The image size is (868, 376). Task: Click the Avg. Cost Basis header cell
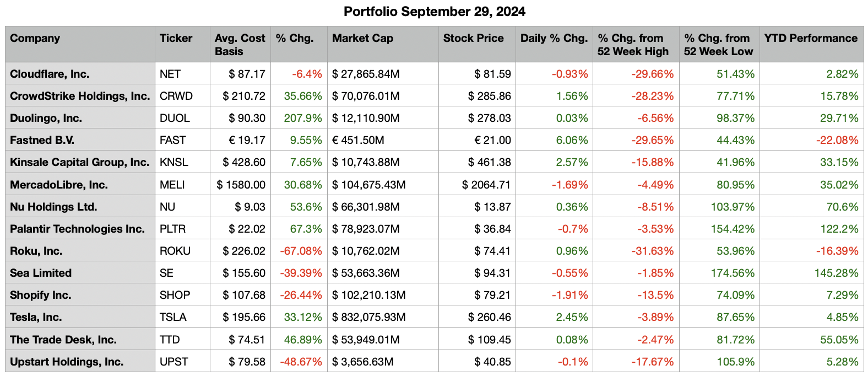(x=240, y=45)
